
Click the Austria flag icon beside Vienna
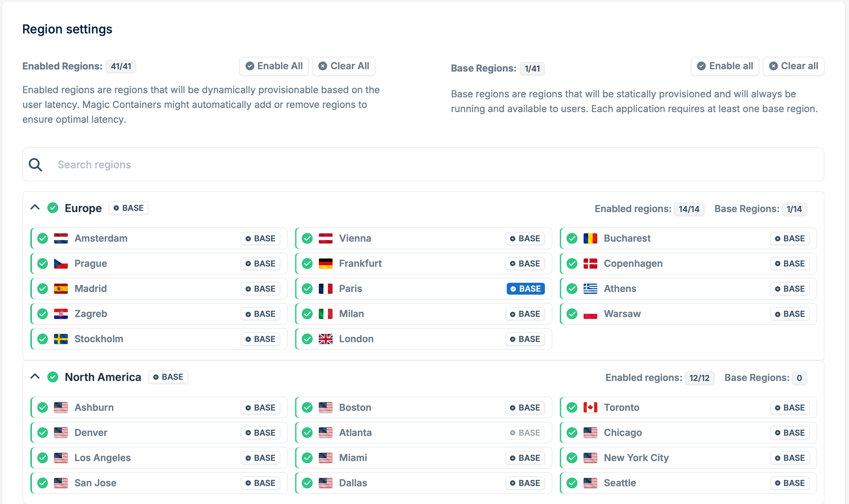(x=325, y=238)
